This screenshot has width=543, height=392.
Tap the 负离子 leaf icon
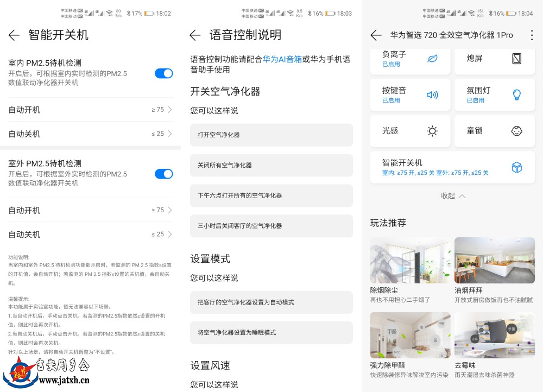pyautogui.click(x=432, y=59)
